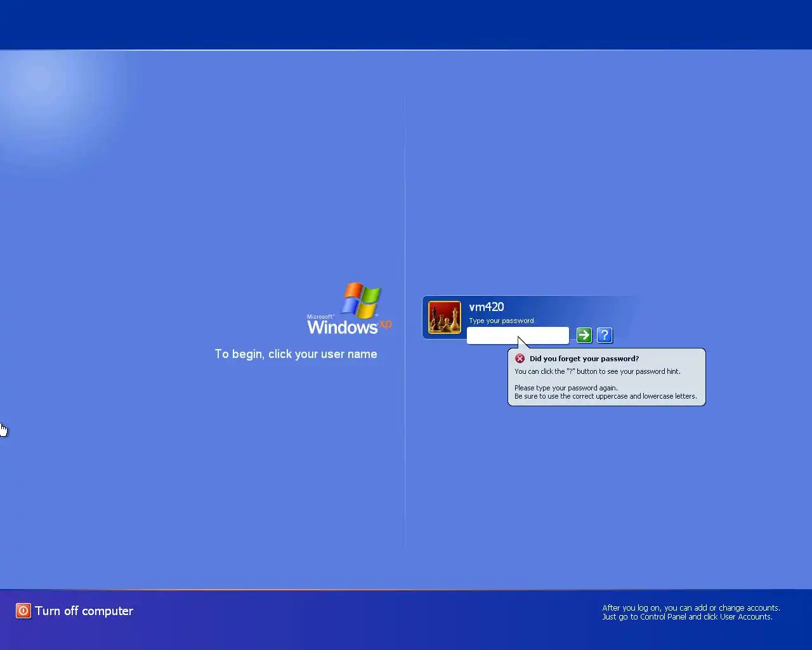Click 'Please type your password again.' text
This screenshot has width=812, height=650.
click(566, 388)
